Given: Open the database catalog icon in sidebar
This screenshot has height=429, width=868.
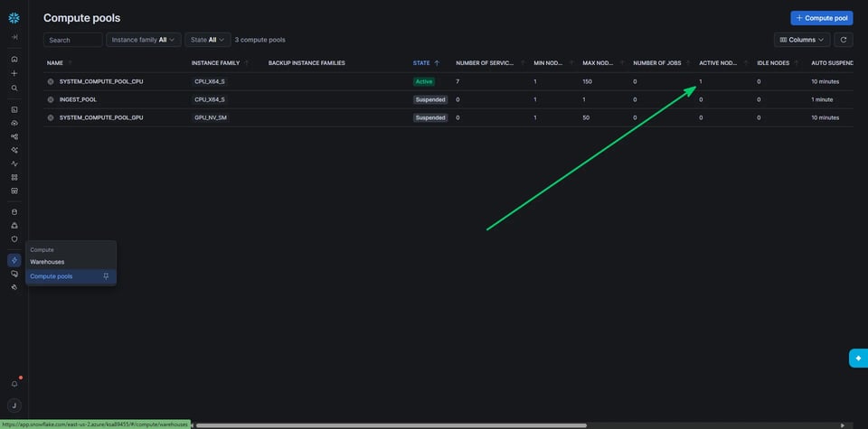Looking at the screenshot, I should pyautogui.click(x=14, y=211).
